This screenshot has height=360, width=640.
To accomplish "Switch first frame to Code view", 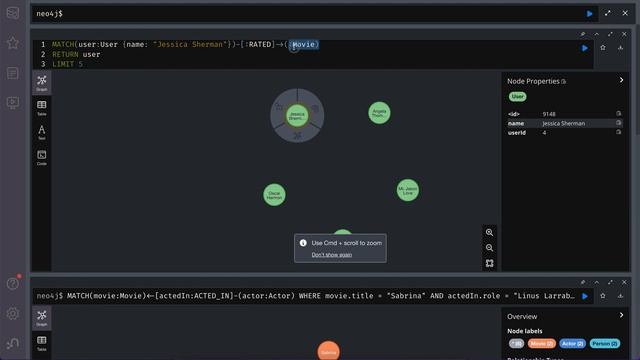I will 42,158.
